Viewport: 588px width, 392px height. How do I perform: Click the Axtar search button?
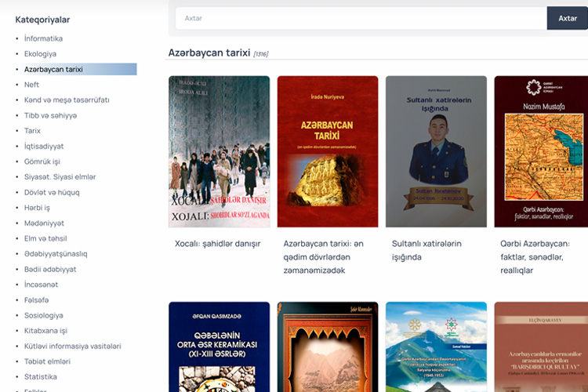click(567, 18)
